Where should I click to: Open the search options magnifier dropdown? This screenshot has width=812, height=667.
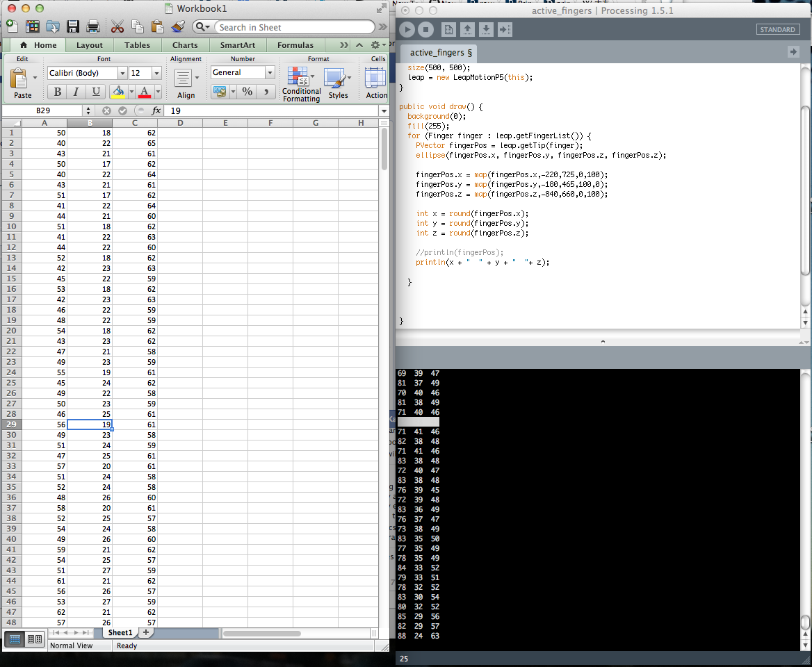(203, 26)
